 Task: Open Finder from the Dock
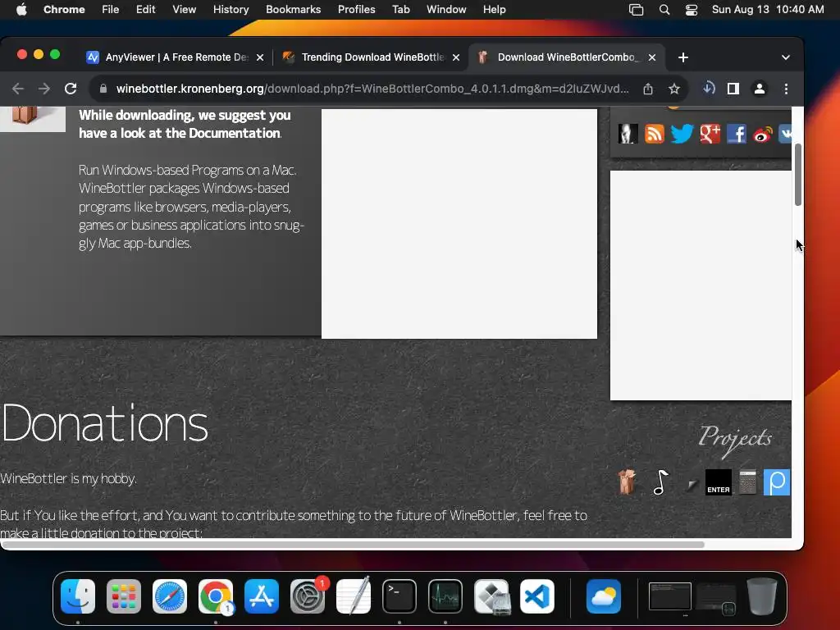click(x=78, y=596)
